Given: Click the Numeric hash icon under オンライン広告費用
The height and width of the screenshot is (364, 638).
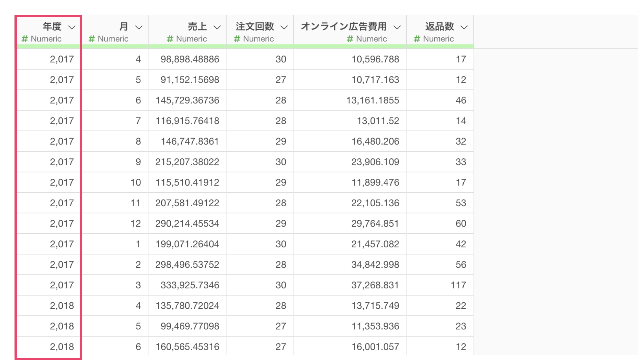Looking at the screenshot, I should (350, 39).
